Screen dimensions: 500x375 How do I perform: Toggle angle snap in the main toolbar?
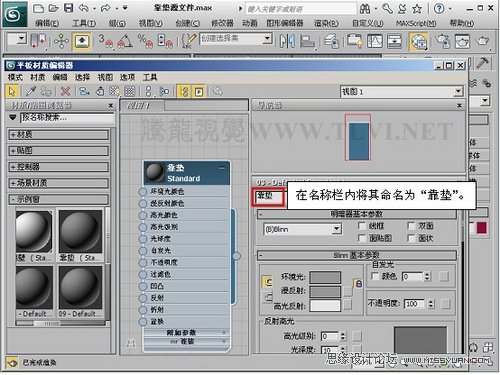click(x=125, y=41)
